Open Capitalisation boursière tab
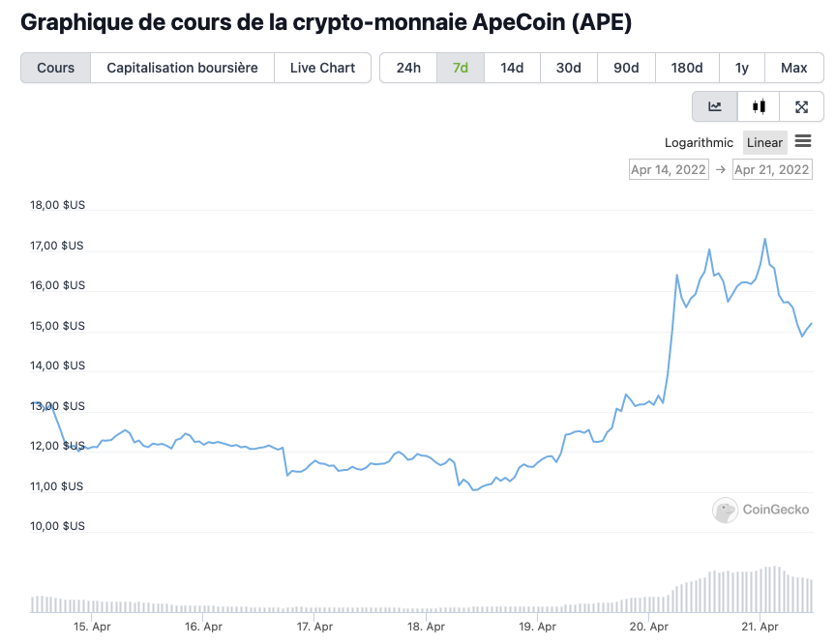 182,68
